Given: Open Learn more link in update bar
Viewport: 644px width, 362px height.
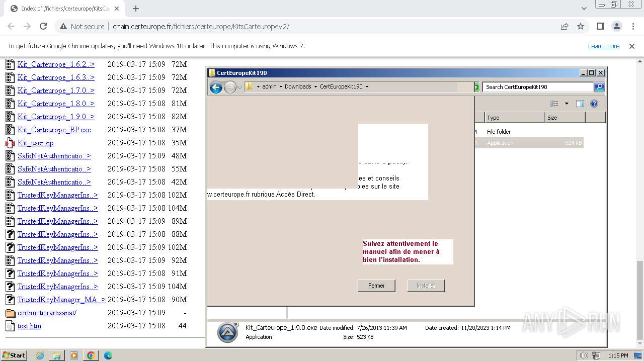Looking at the screenshot, I should coord(604,46).
